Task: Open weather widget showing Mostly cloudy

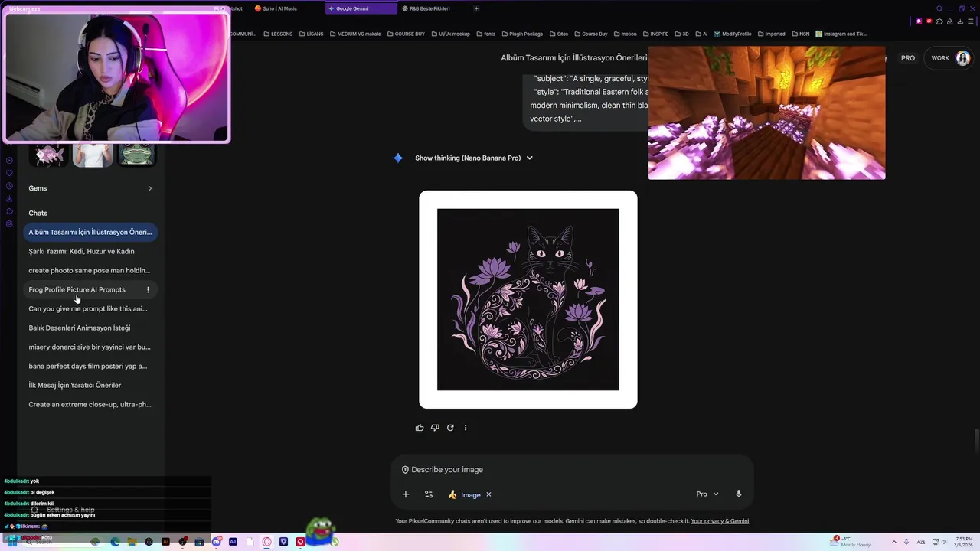Action: [851, 542]
